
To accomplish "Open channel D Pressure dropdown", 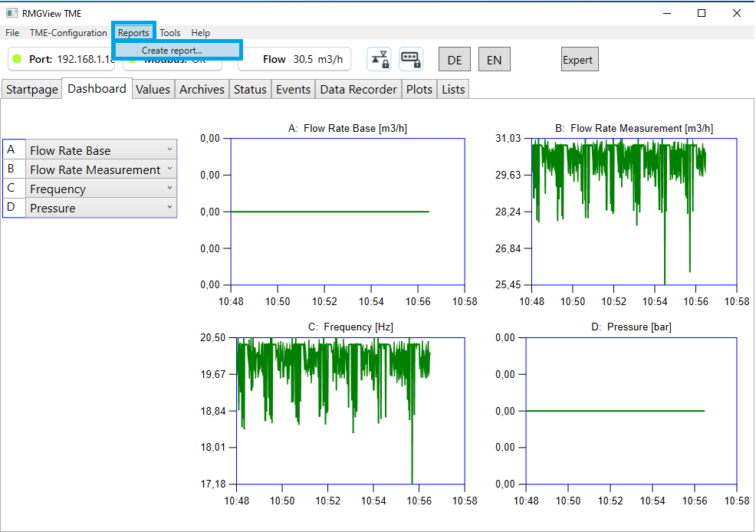I will 101,209.
